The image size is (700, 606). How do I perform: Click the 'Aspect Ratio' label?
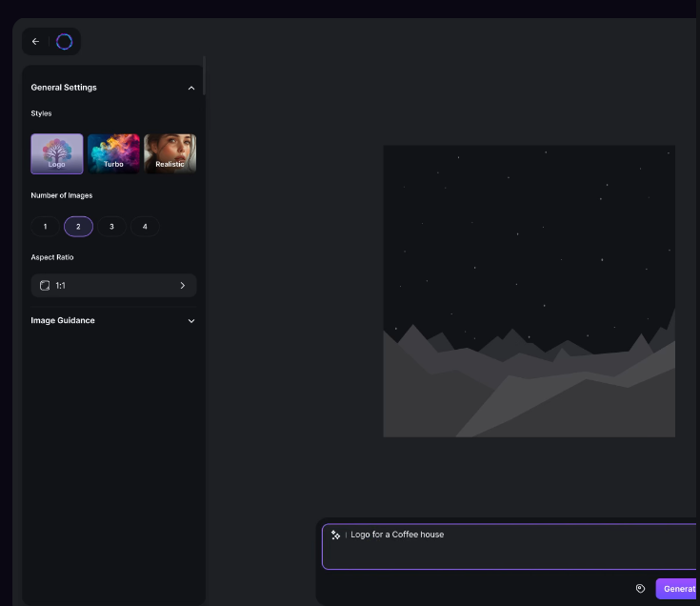[52, 257]
